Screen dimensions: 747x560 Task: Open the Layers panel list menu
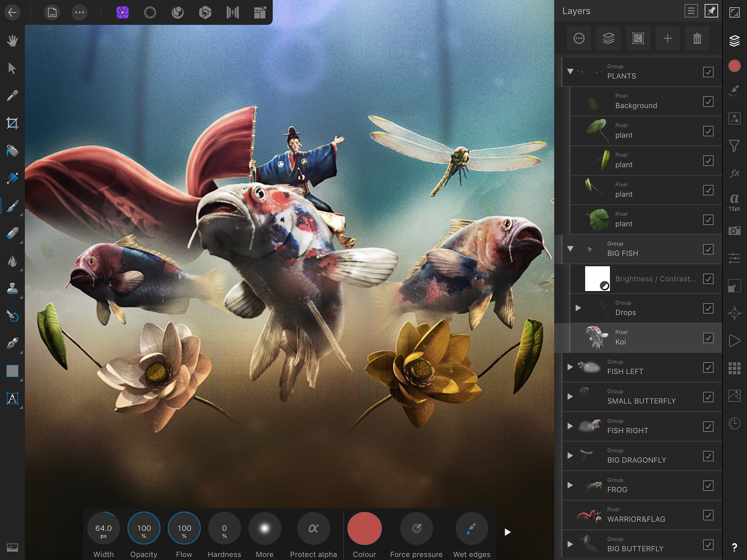pyautogui.click(x=691, y=11)
